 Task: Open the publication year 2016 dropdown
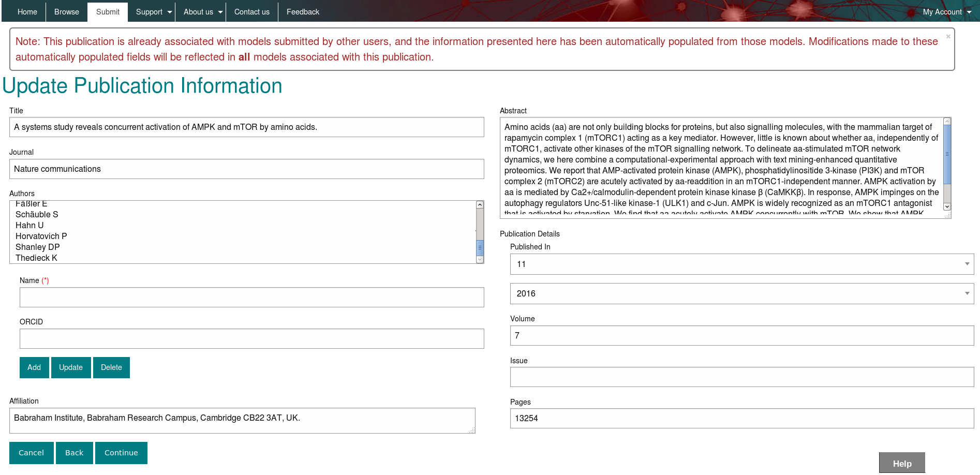[x=967, y=293]
